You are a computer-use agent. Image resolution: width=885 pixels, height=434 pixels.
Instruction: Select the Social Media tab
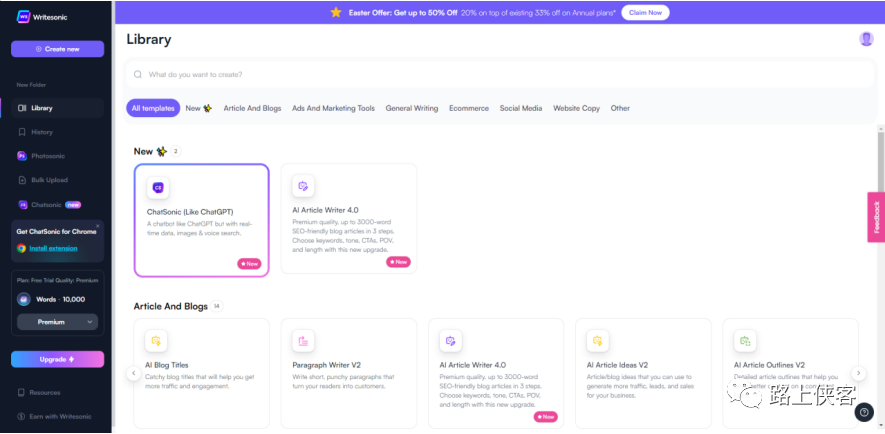click(x=521, y=108)
